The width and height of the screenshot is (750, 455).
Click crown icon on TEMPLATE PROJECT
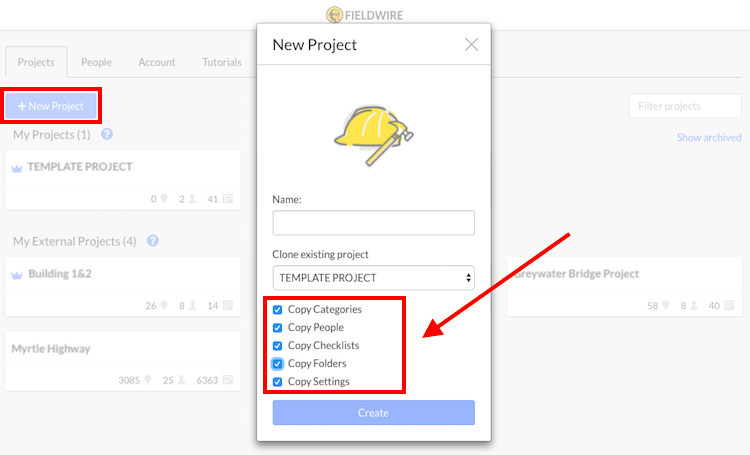17,168
